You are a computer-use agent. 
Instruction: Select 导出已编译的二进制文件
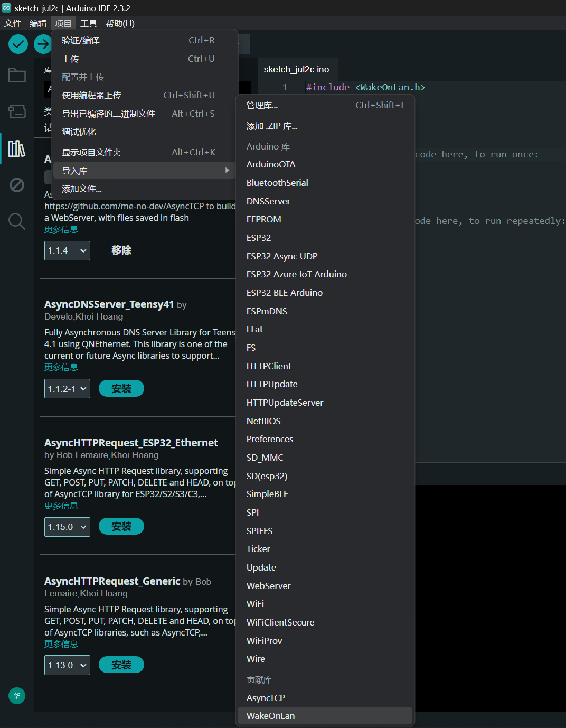[x=144, y=114]
